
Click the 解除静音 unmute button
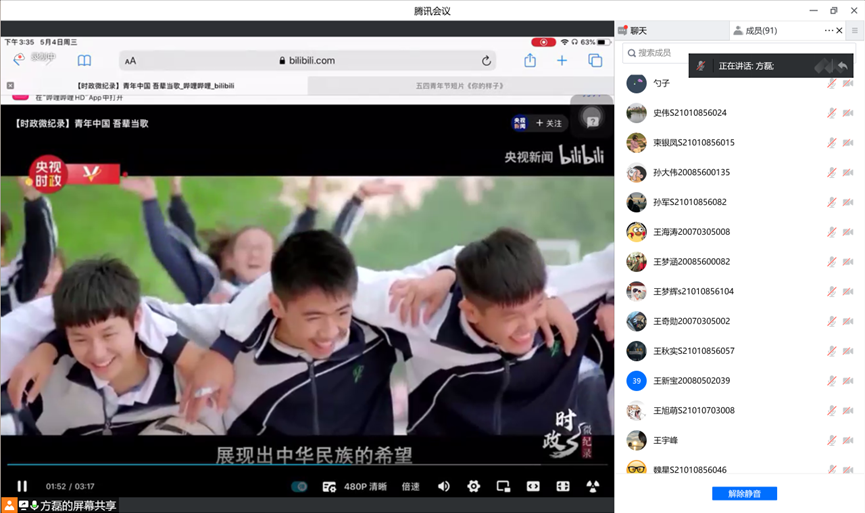(x=744, y=494)
